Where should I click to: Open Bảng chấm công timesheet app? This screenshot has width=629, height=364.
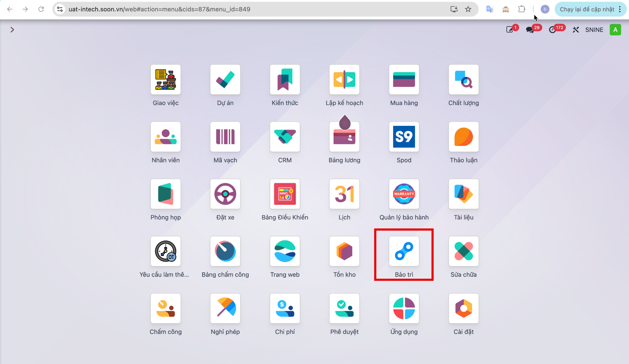tap(225, 251)
